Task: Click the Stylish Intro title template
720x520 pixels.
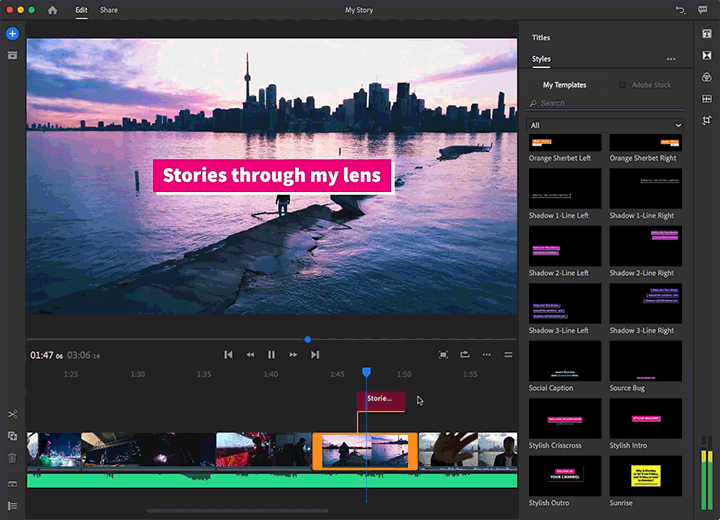Action: coord(645,418)
